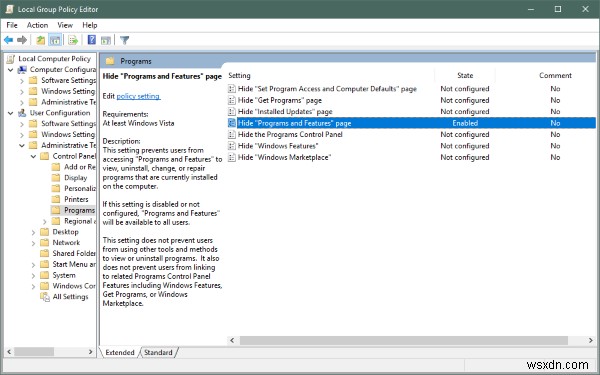Expand the Start Menu tree node
Screen dimensions: 600x375
(33, 264)
